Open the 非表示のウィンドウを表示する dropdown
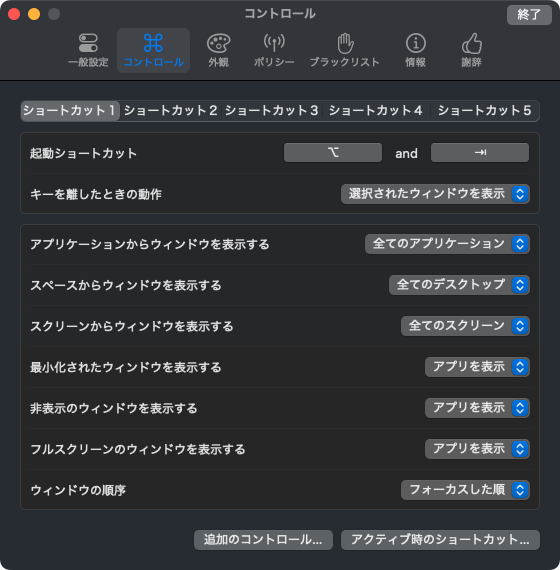 (x=477, y=408)
